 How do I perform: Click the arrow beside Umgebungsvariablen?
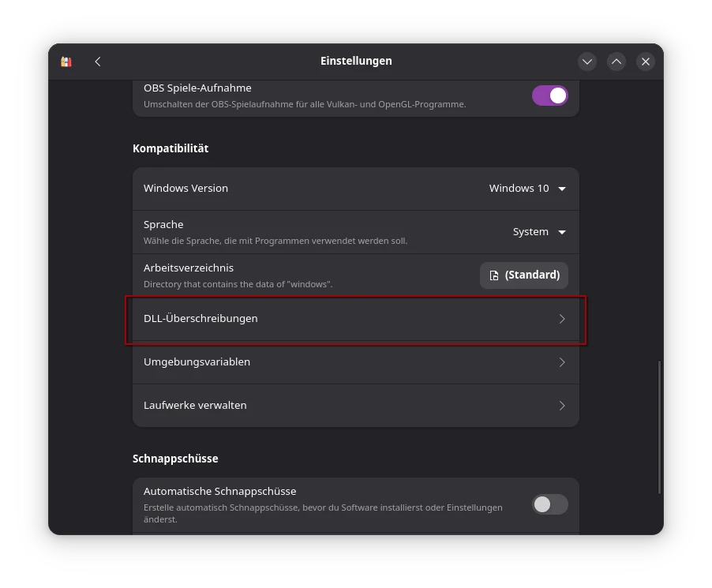click(x=562, y=362)
